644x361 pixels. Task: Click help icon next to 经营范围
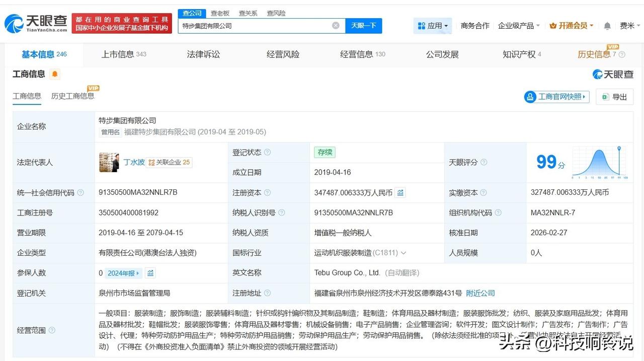pos(52,330)
